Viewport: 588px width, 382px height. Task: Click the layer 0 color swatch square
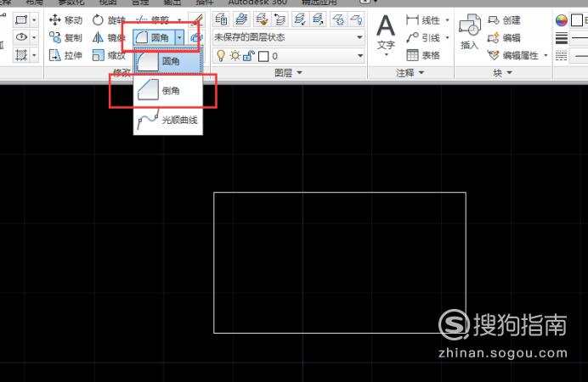click(263, 56)
